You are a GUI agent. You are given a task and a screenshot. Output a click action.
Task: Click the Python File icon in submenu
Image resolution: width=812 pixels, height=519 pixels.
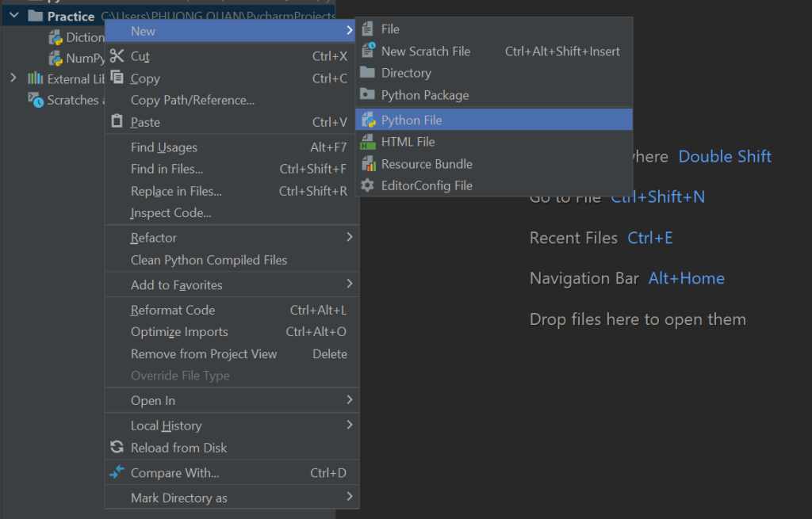coord(368,120)
